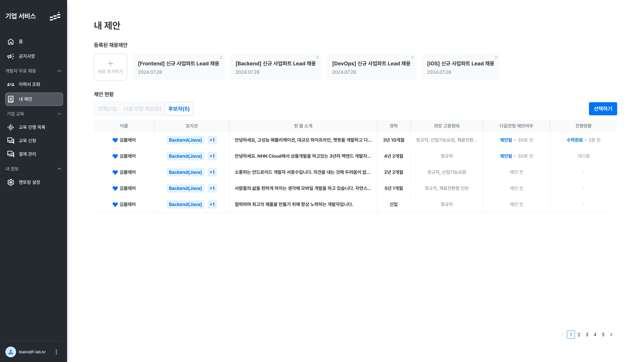This screenshot has width=644, height=362.
Task: Click 정규직, 채용전환형 인턴 cell
Action: point(447,188)
